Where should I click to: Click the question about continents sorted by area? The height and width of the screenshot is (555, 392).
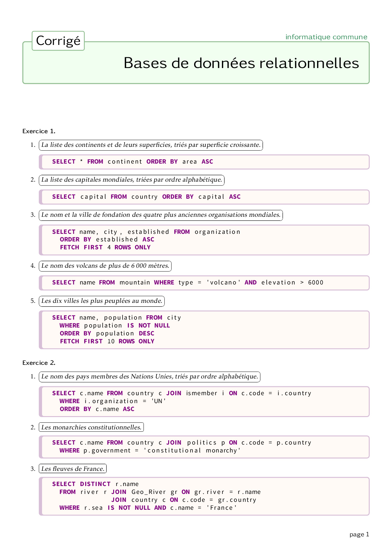[151, 145]
